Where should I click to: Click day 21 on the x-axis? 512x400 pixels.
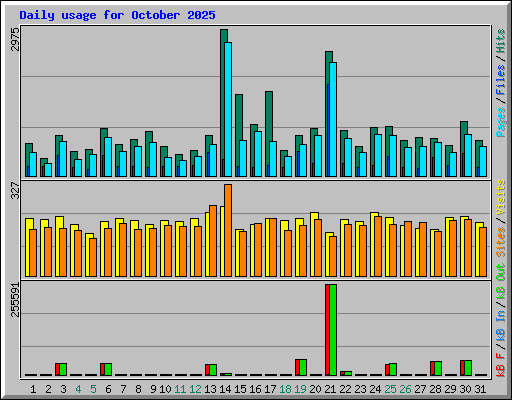point(330,389)
